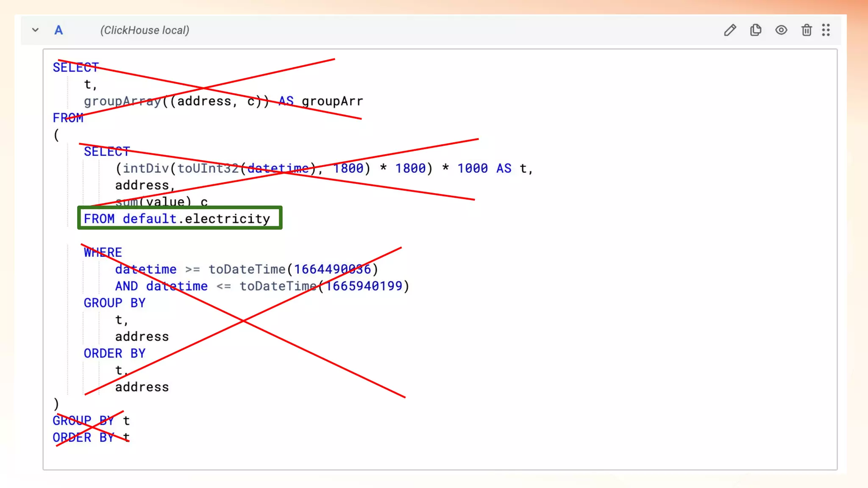Click the timestamp value 1664490036
Viewport: 868px width, 488px height.
(x=332, y=269)
